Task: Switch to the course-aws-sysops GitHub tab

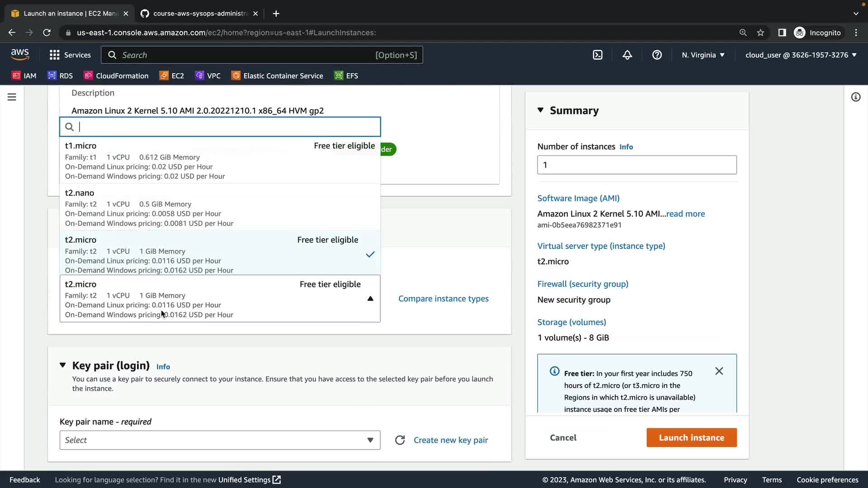Action: coord(199,14)
